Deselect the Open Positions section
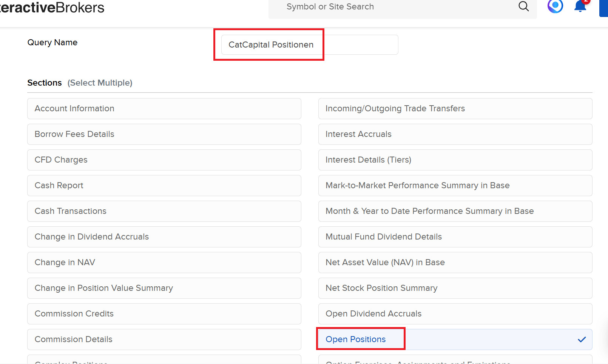Viewport: 608px width, 364px height. 455,339
